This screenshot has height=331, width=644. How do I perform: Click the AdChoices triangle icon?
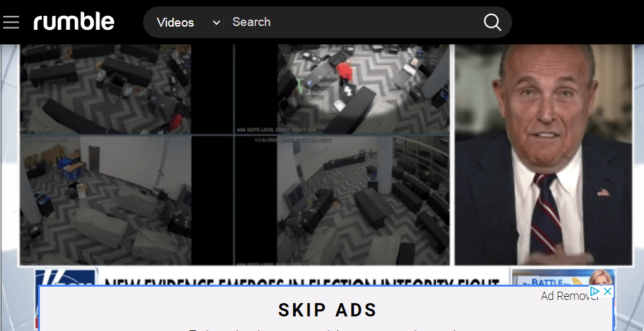tap(595, 291)
